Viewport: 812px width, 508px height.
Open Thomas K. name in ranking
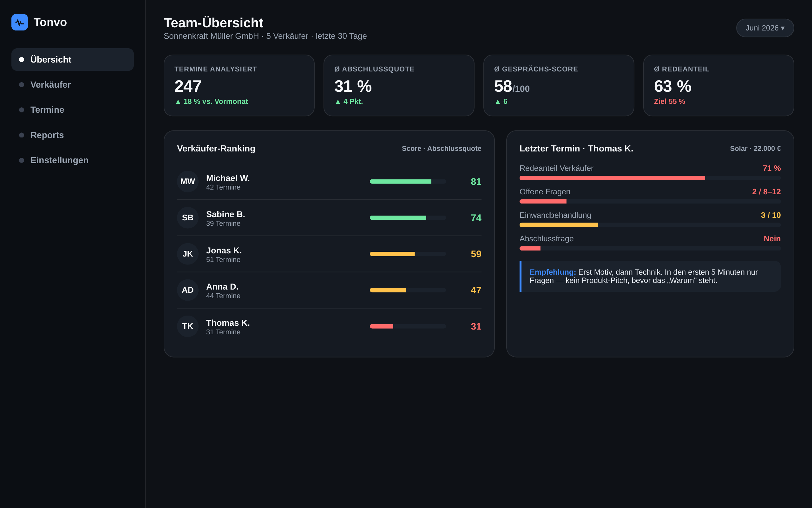(x=228, y=323)
